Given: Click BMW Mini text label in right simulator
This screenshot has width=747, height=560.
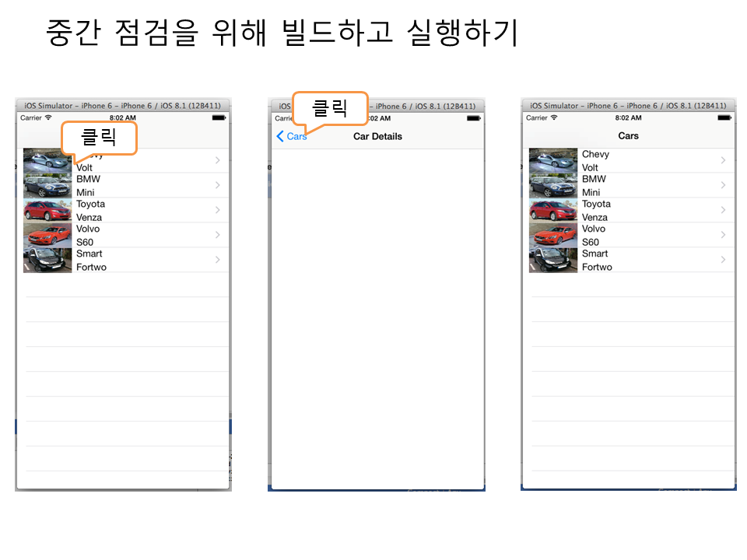Looking at the screenshot, I should (x=594, y=185).
